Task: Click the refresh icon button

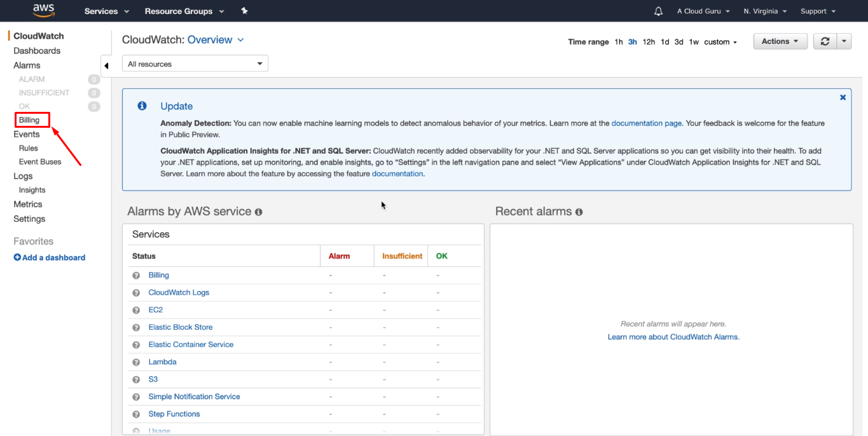Action: pos(825,41)
